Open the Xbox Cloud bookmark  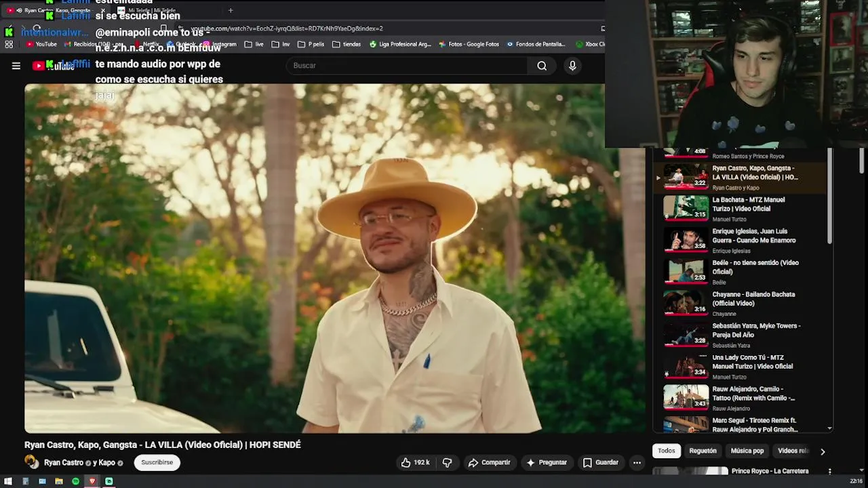coord(590,44)
